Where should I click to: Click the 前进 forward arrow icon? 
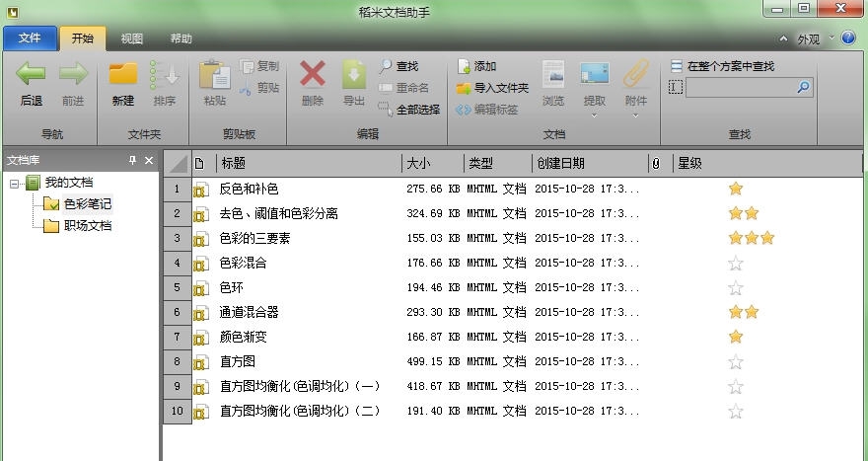click(x=73, y=74)
